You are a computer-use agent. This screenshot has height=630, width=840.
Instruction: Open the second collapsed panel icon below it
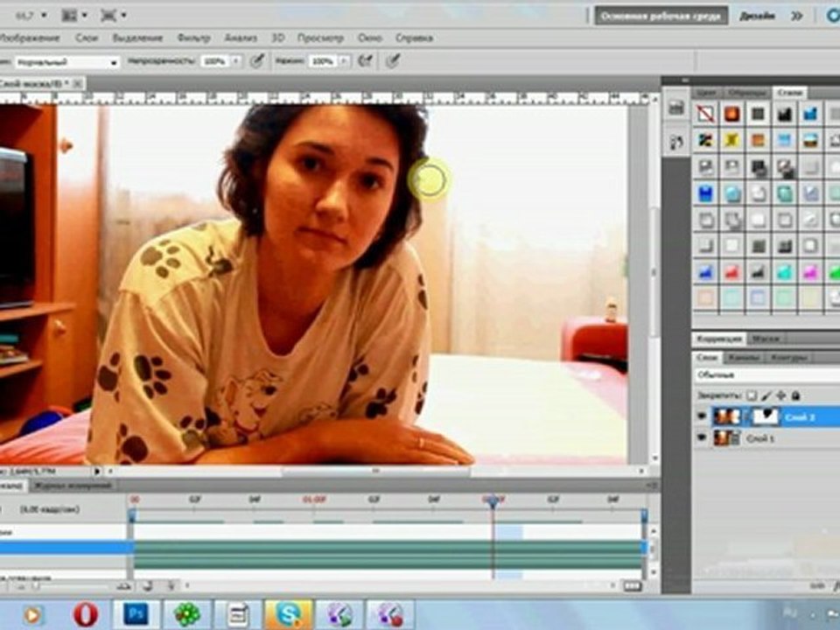point(676,142)
